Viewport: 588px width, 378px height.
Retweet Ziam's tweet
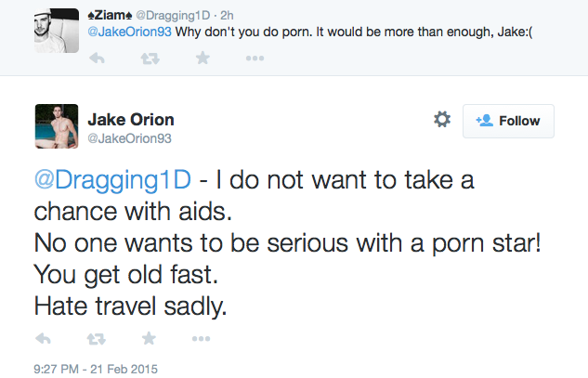point(150,59)
